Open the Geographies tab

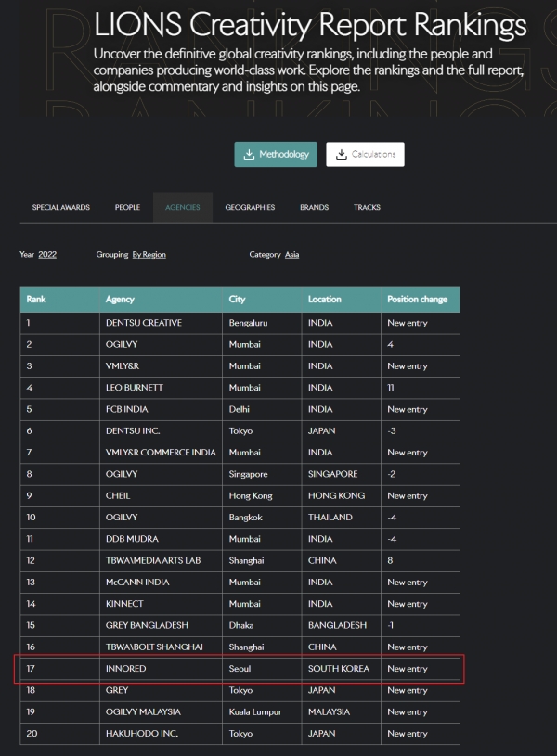[x=250, y=208]
